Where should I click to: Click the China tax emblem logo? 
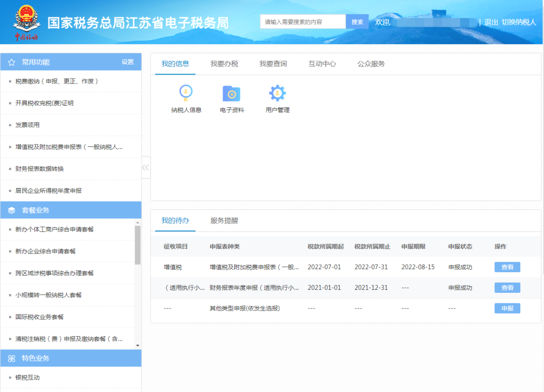(x=26, y=22)
